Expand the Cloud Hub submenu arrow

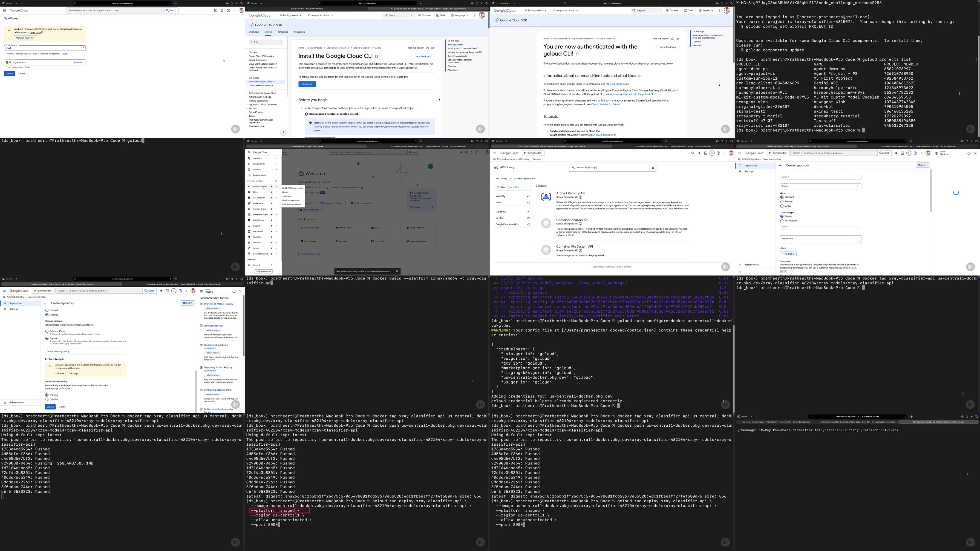tap(276, 159)
